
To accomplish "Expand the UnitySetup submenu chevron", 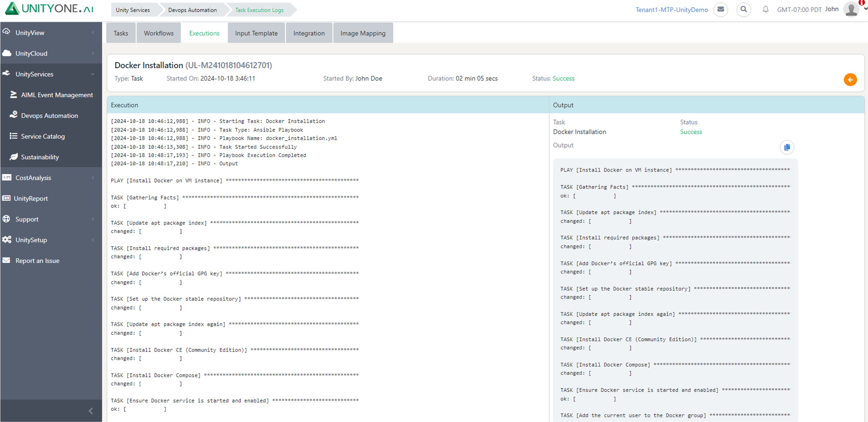I will click(93, 240).
